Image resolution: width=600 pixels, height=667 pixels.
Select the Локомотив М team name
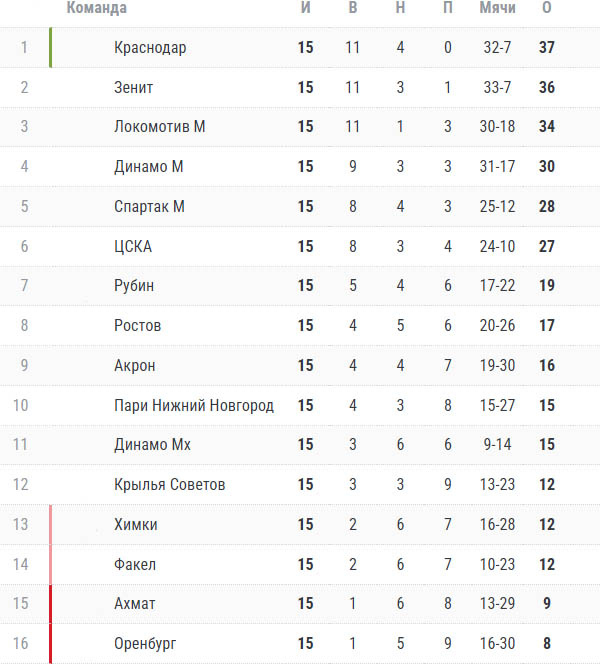[x=160, y=126]
